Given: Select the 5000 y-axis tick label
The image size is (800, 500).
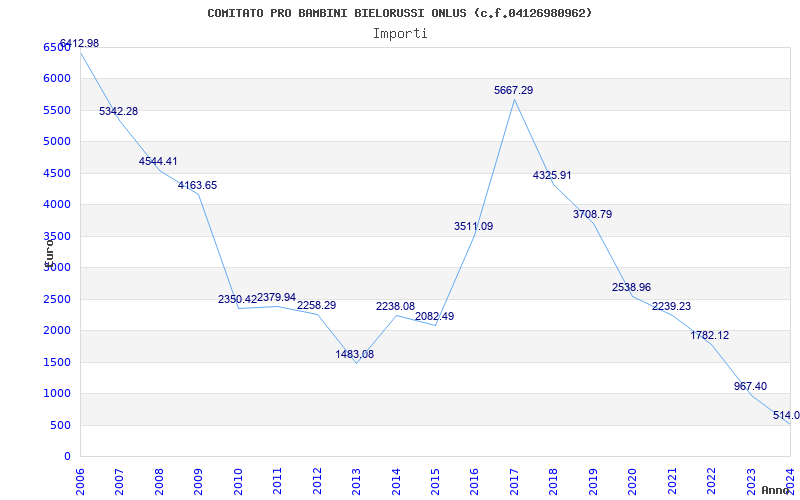Looking at the screenshot, I should 57,141.
